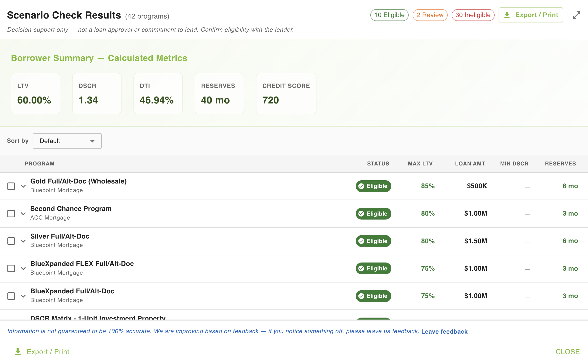This screenshot has width=588, height=364.
Task: Select the 30 Ineligible filter pill
Action: [473, 15]
